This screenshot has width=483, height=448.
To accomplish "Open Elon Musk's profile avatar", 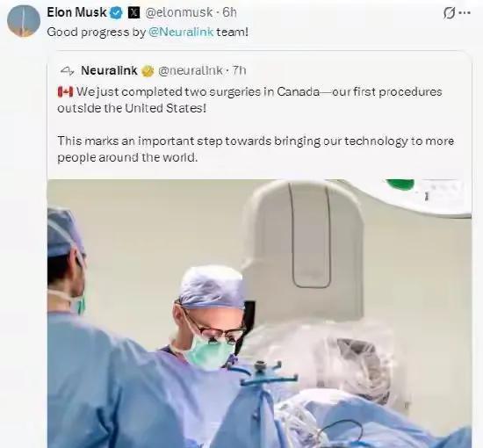I will click(24, 21).
